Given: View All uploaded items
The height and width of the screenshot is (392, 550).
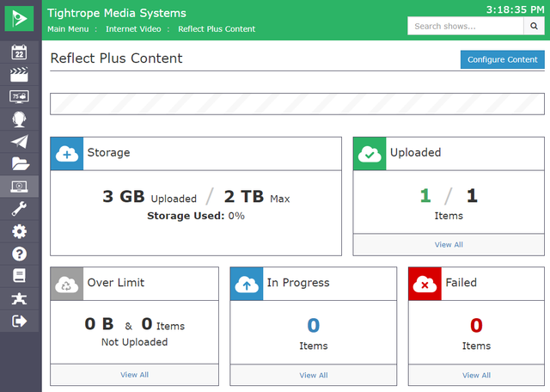Looking at the screenshot, I should 449,245.
